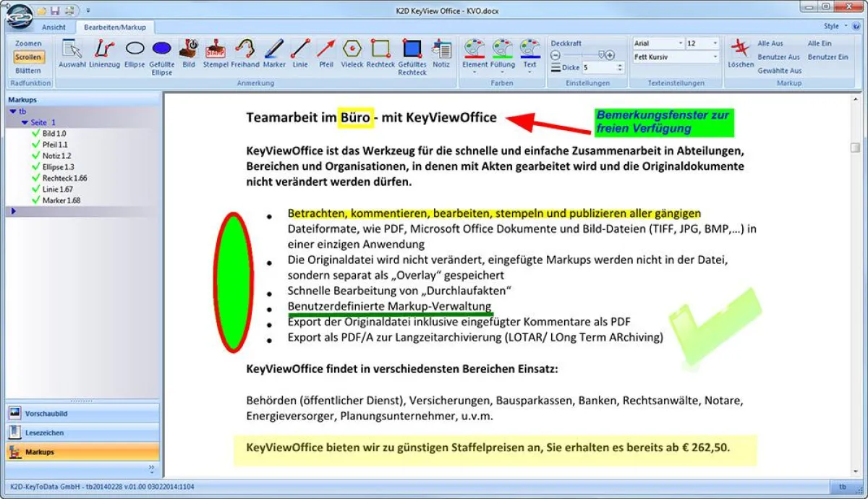Click the Alle Ein button
Screen dimensions: 868x499
[x=820, y=43]
